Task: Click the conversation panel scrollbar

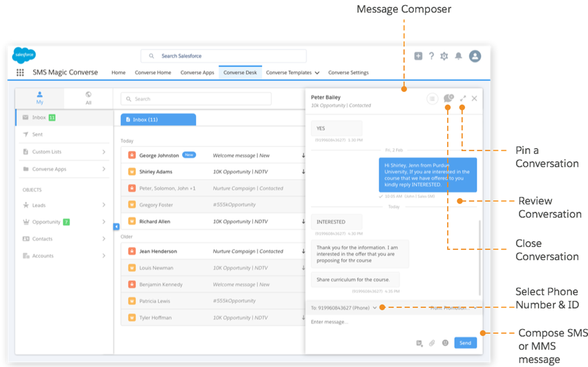Action: 479,258
